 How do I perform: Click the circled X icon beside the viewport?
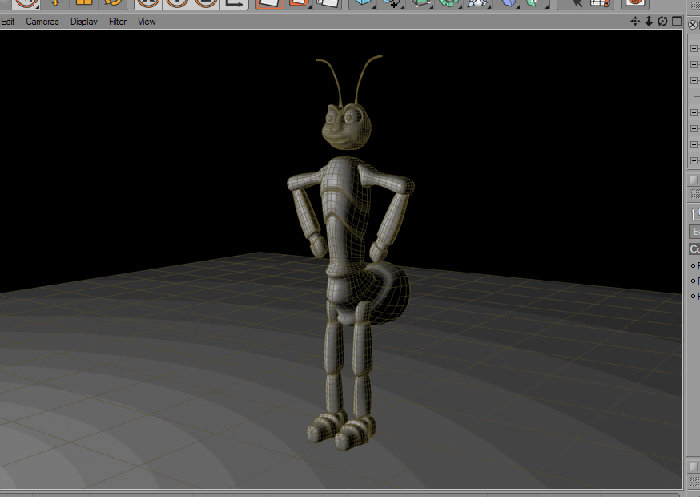click(x=693, y=25)
